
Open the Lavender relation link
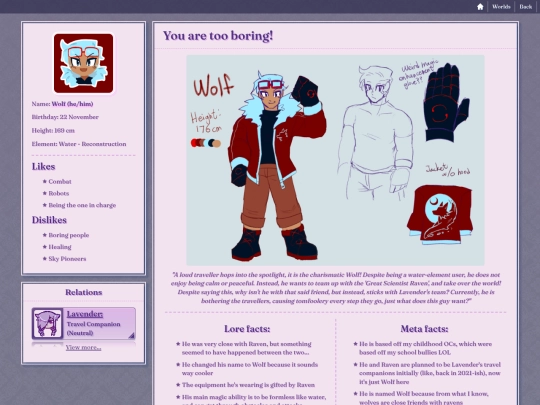click(x=85, y=314)
